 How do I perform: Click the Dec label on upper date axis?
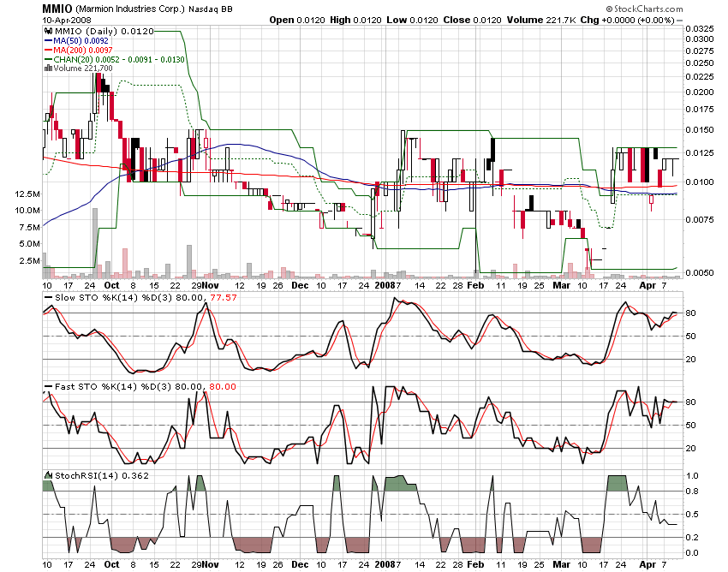click(x=300, y=285)
